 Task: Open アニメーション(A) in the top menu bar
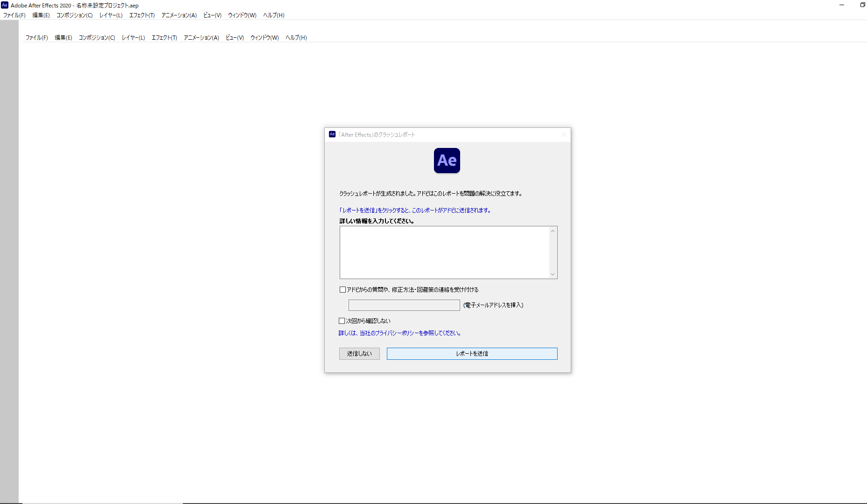(x=179, y=15)
